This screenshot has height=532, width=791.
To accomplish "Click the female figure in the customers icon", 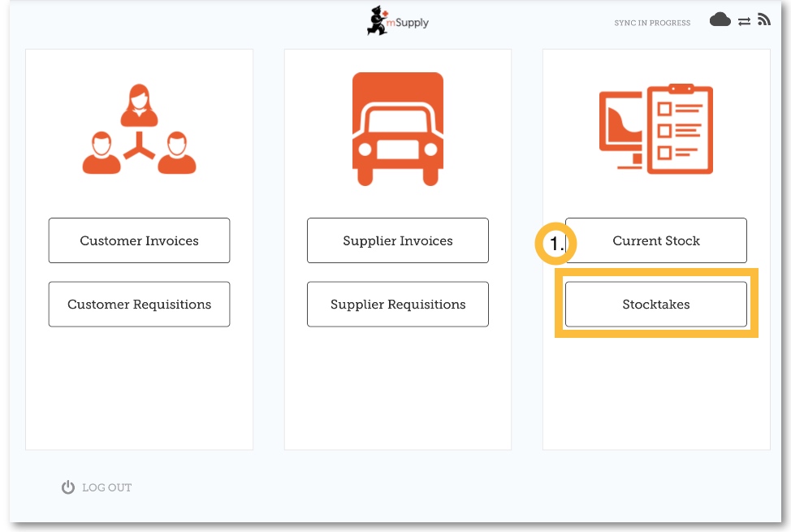I will point(139,106).
